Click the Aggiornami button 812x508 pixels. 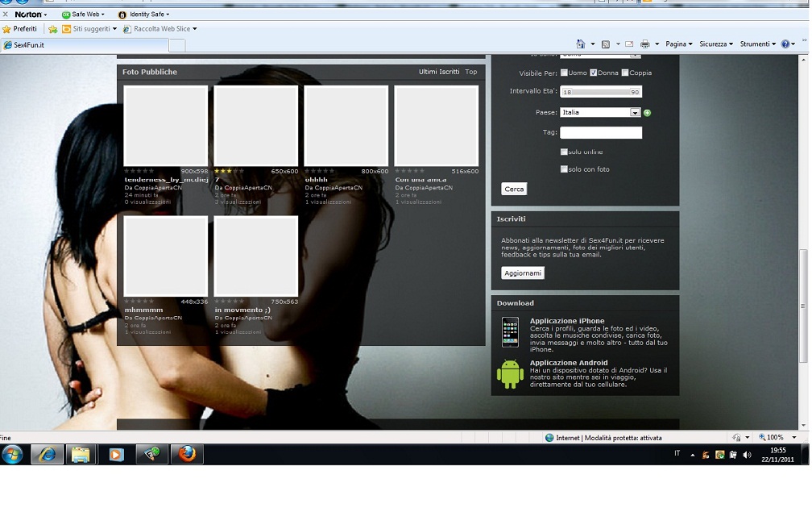click(523, 273)
